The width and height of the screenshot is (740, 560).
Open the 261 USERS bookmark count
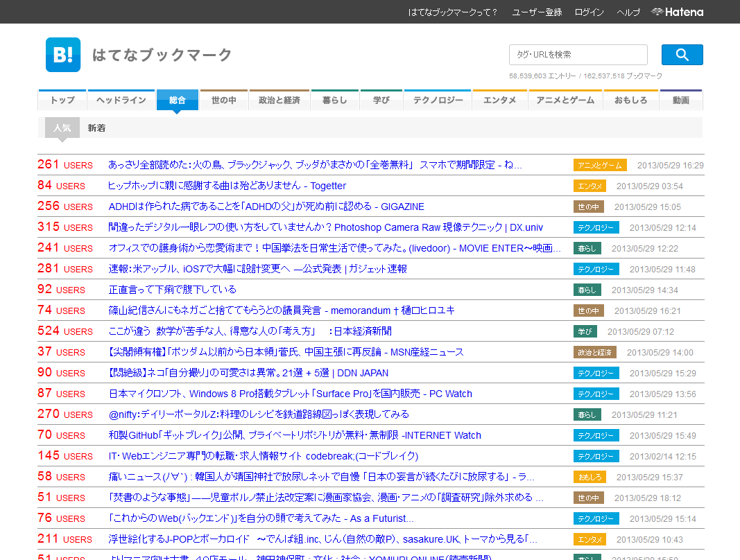pos(65,165)
